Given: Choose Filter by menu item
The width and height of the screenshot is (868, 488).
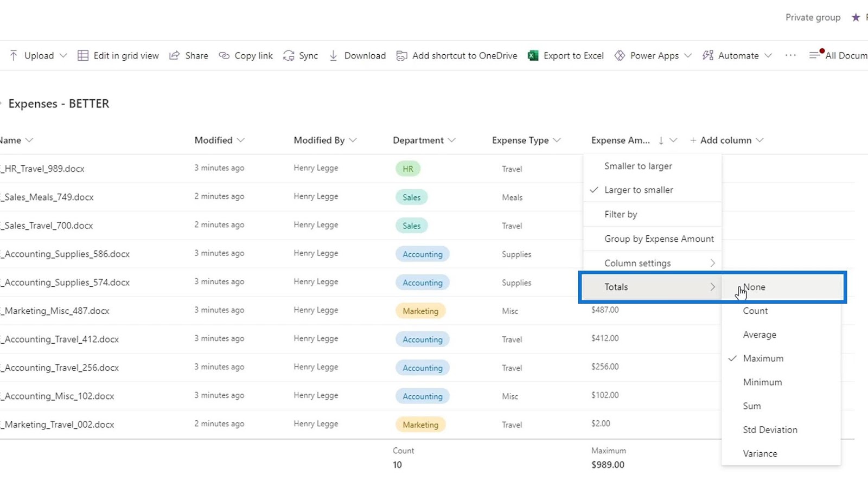Looking at the screenshot, I should click(x=652, y=214).
